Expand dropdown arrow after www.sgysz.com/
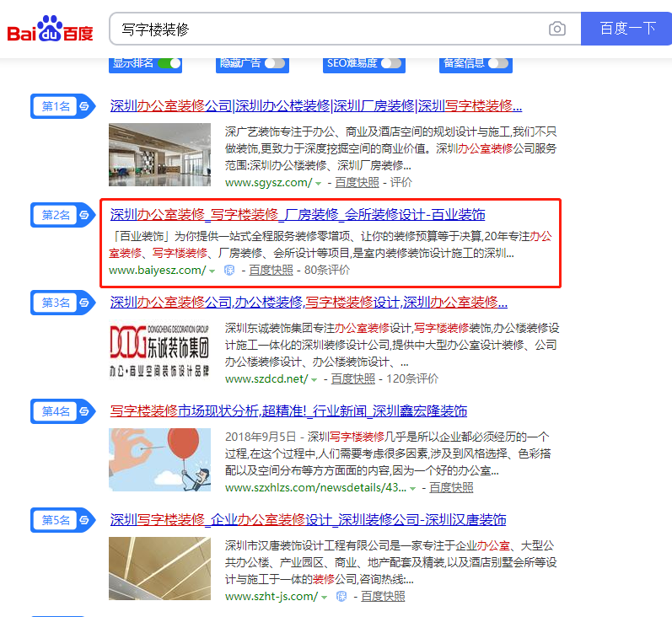This screenshot has width=672, height=617. click(x=318, y=184)
